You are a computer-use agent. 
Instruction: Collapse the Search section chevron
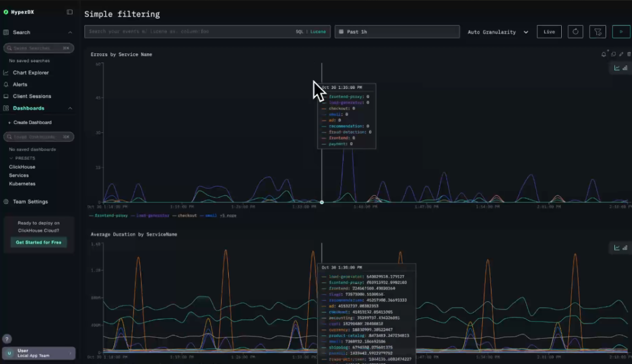coord(70,32)
